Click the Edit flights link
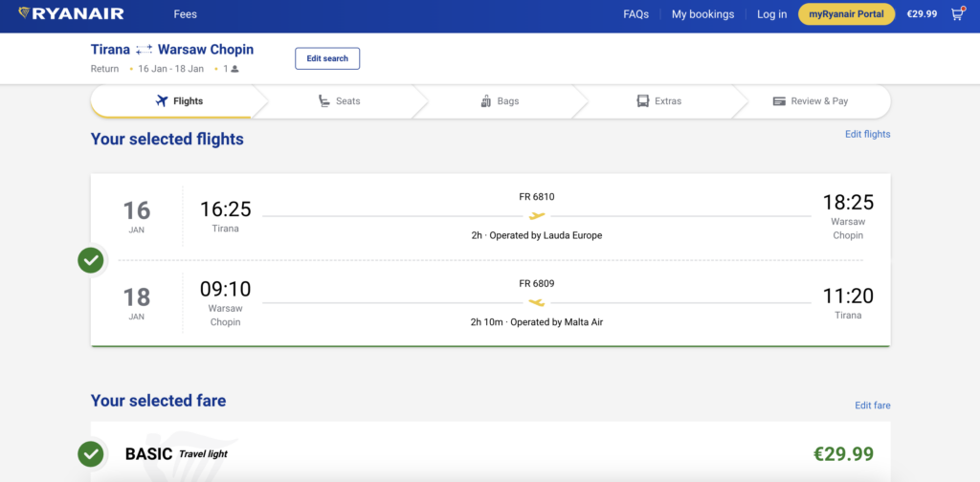The image size is (980, 482). (867, 134)
